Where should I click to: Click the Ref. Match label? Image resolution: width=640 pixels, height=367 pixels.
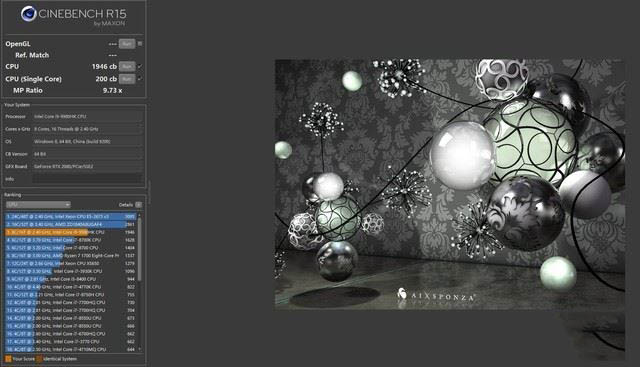pos(32,55)
